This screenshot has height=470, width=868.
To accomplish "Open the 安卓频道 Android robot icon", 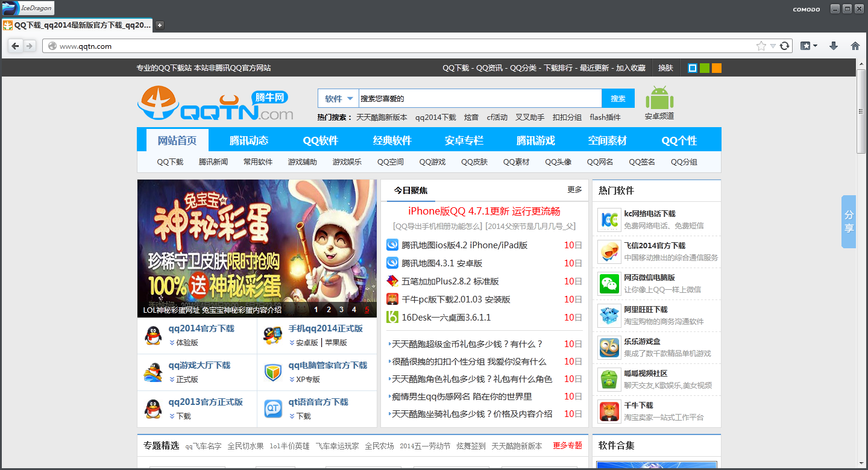I will pyautogui.click(x=659, y=98).
